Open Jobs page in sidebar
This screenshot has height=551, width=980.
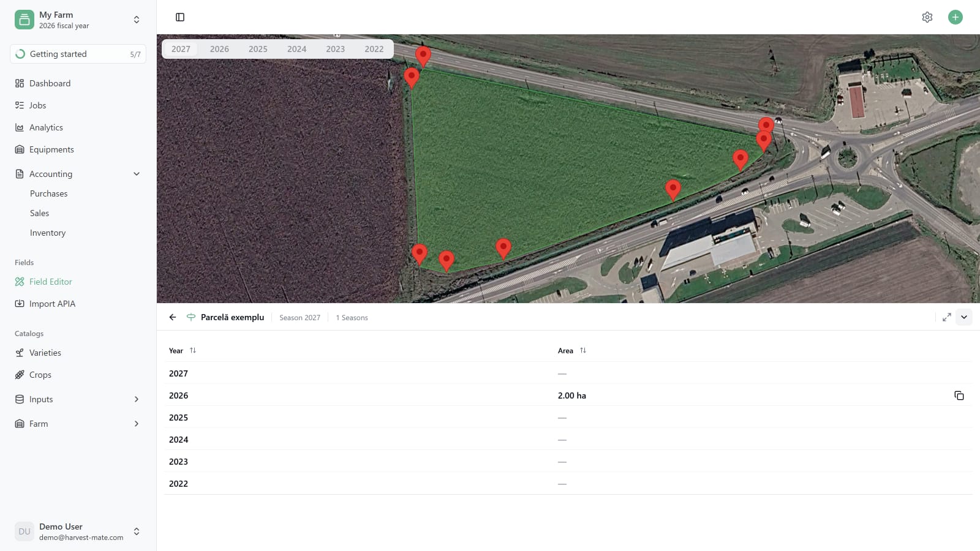click(78, 105)
